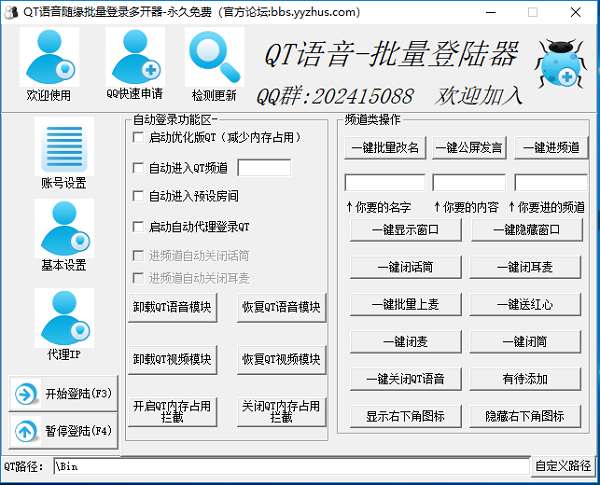Screen dimensions: 600x485
Task: Click 一键公屏发言 button
Action: (469, 147)
